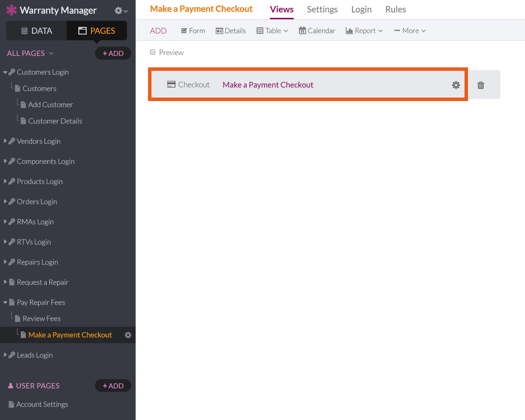Click the Orders Login key icon
This screenshot has width=525, height=420.
(x=12, y=202)
